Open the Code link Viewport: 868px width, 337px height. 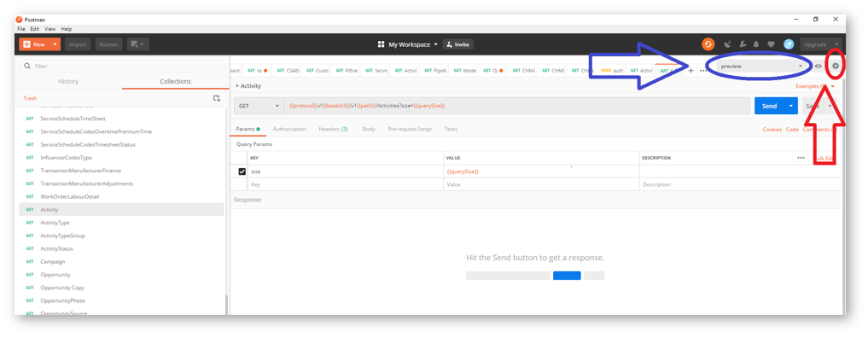coord(792,129)
